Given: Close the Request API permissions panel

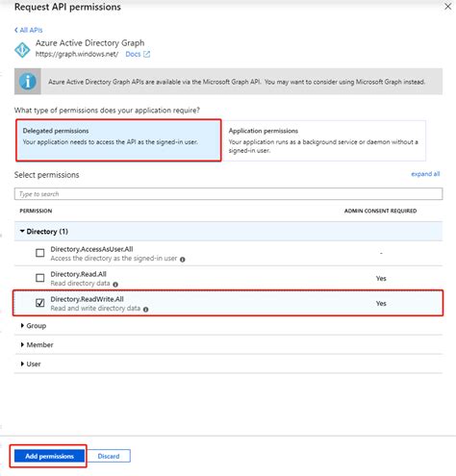Looking at the screenshot, I should [x=447, y=7].
